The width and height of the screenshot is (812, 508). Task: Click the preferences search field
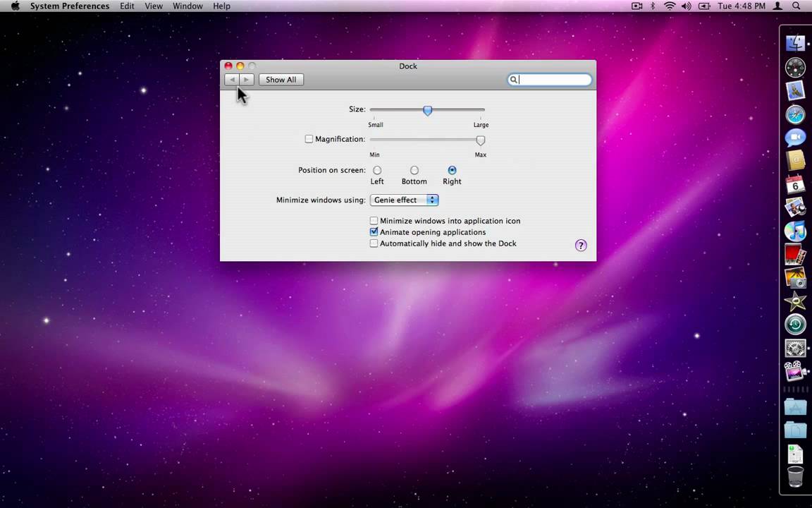click(550, 79)
